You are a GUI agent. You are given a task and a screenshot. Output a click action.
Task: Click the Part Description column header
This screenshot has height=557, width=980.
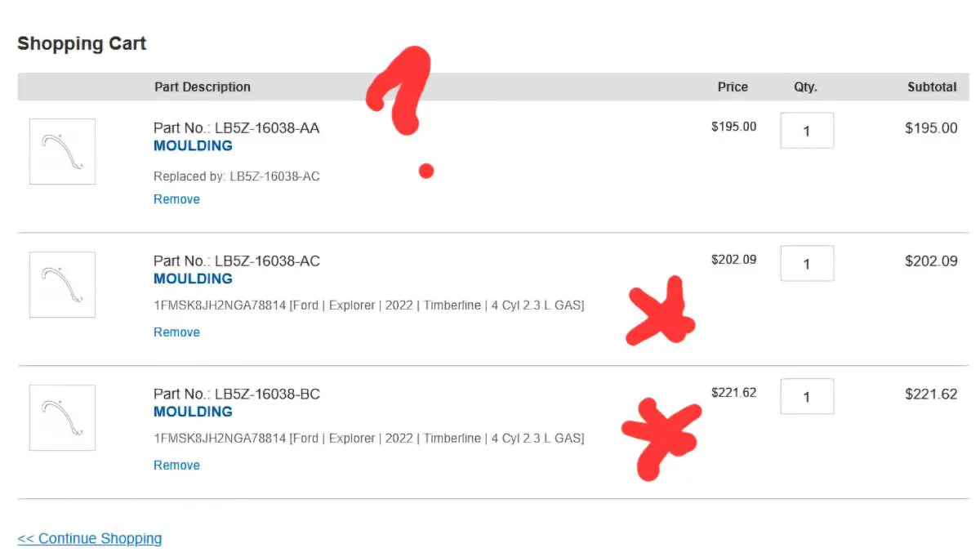point(203,87)
